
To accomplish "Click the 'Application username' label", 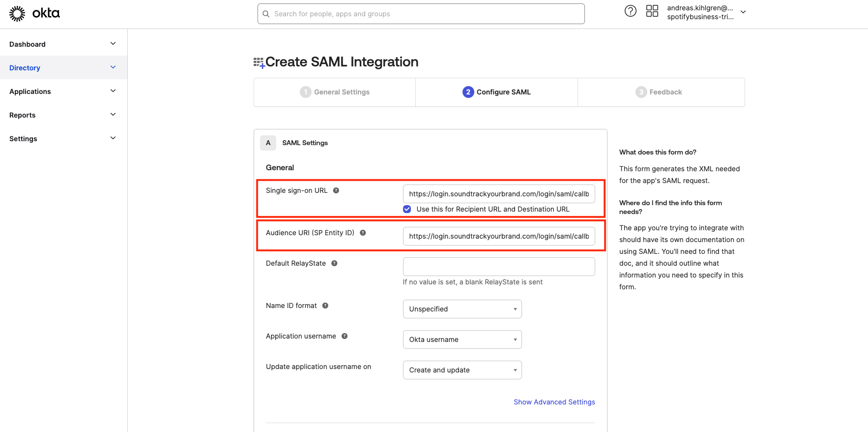I will [x=301, y=336].
